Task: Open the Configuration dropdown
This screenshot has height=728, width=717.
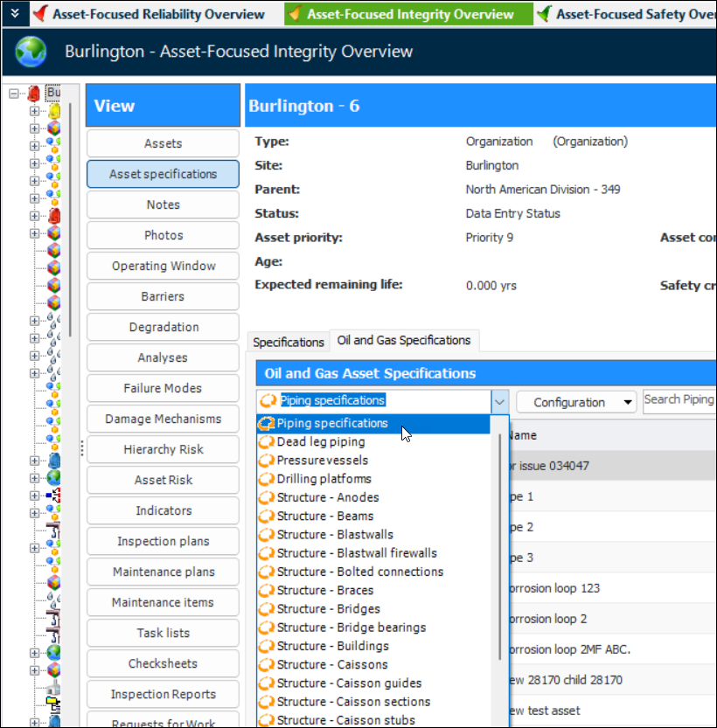Action: [576, 402]
